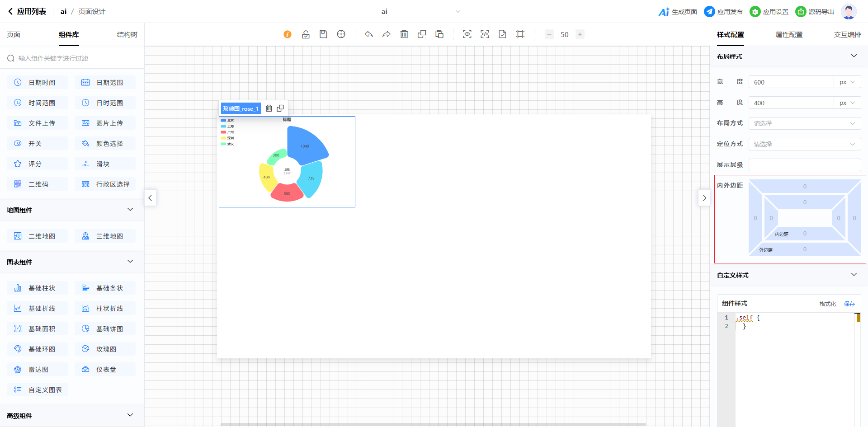Collapse the 图表组件 section
This screenshot has width=868, height=427.
(130, 262)
